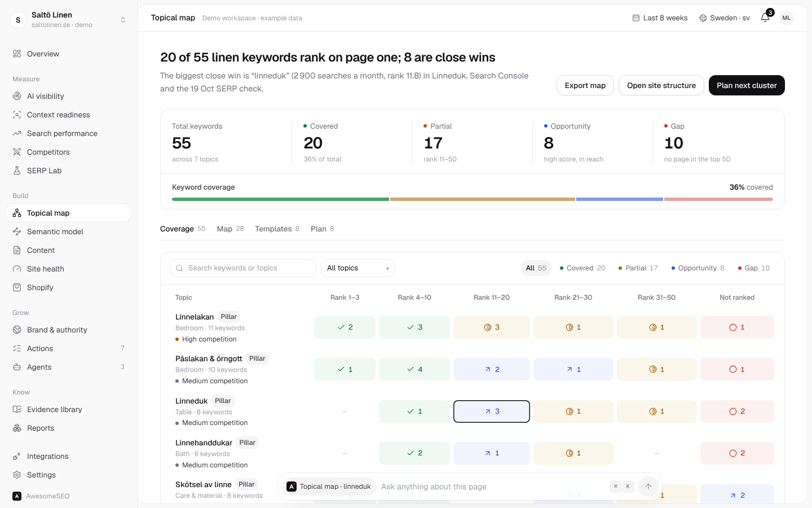
Task: Toggle the Opportunity 8 filter
Action: (x=698, y=268)
